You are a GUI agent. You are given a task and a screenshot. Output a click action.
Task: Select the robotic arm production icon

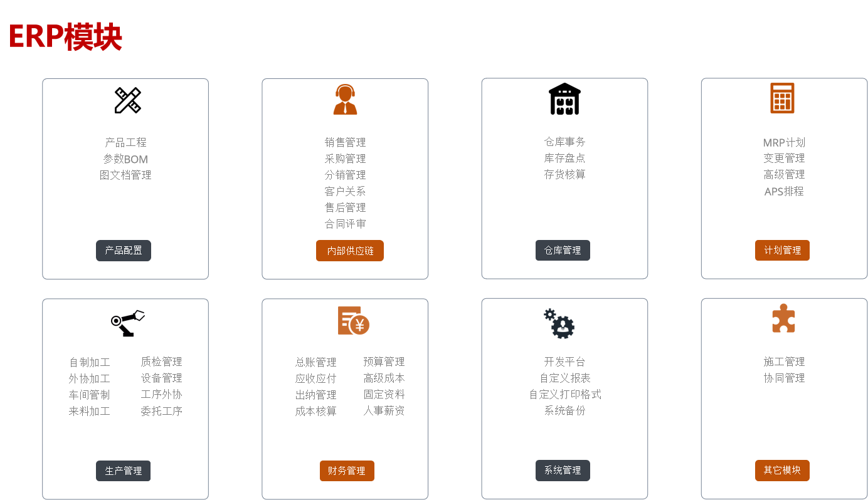click(129, 321)
